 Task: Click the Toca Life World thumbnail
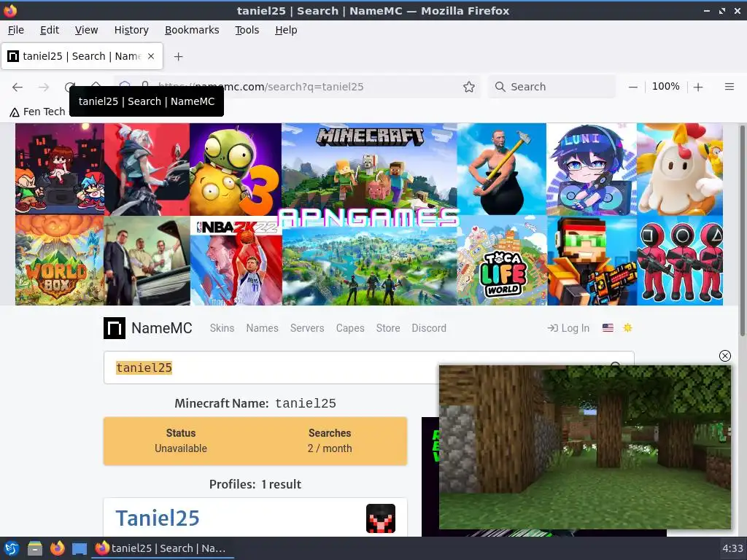(x=502, y=260)
